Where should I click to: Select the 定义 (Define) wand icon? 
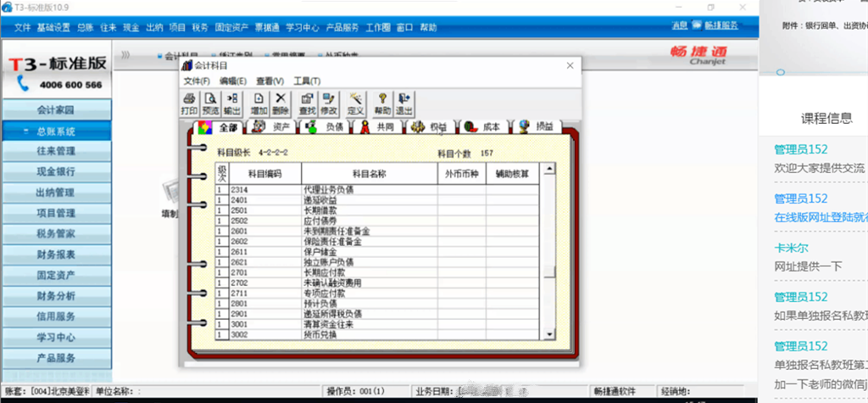point(356,104)
